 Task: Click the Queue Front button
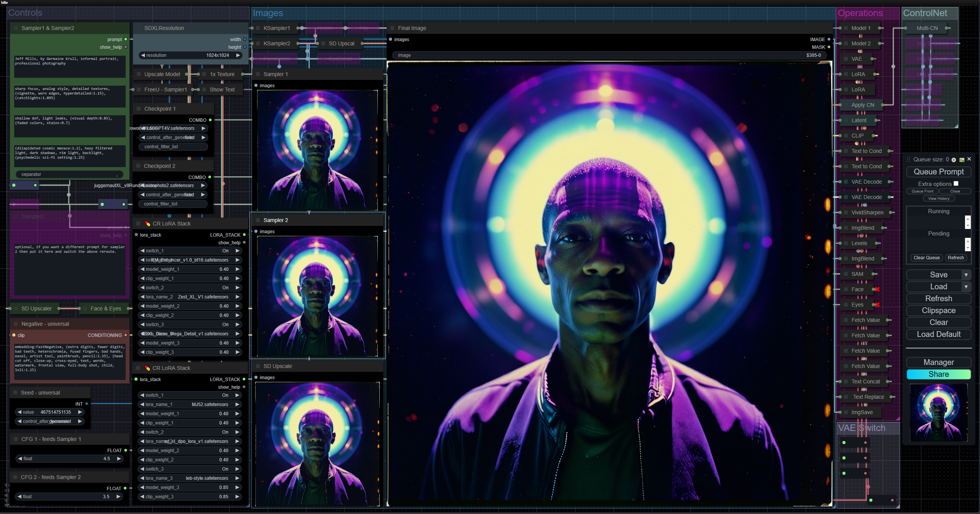[922, 191]
